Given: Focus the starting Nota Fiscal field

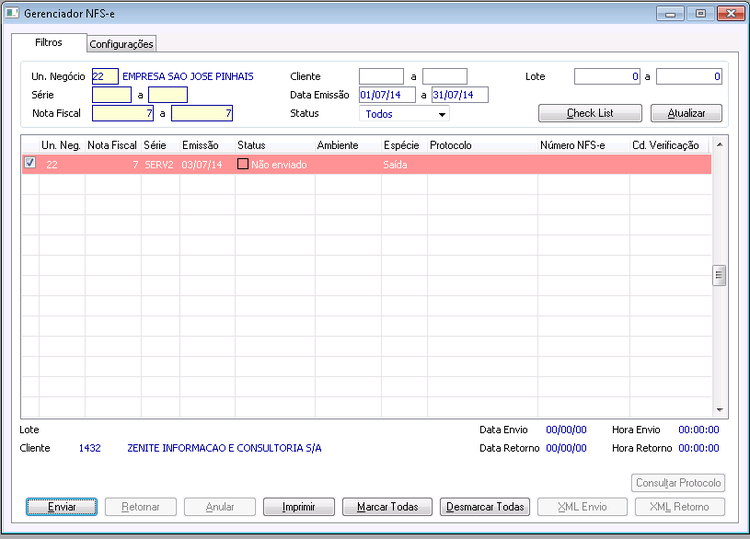Looking at the screenshot, I should (123, 113).
